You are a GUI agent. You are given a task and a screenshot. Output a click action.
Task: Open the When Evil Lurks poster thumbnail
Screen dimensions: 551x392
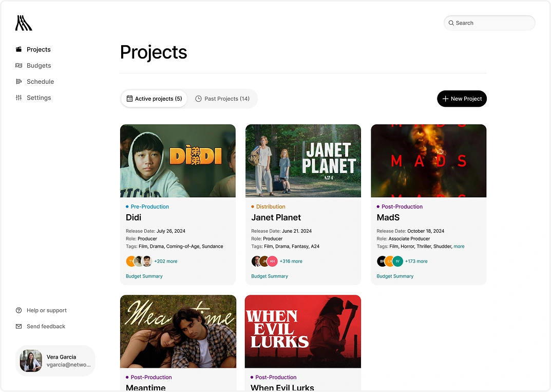[x=303, y=331]
